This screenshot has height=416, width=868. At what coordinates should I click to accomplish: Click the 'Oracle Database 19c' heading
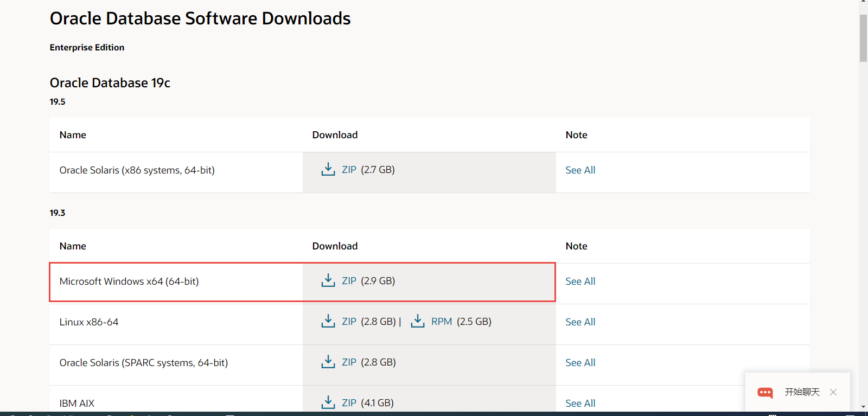click(110, 83)
